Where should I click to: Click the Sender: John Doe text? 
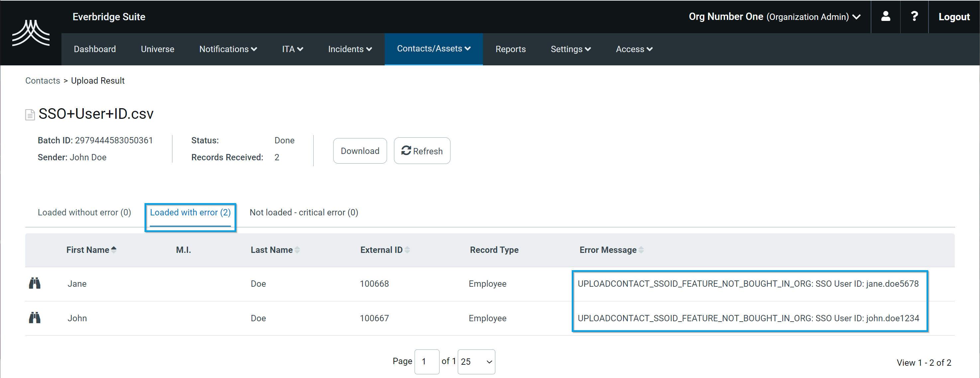[72, 157]
